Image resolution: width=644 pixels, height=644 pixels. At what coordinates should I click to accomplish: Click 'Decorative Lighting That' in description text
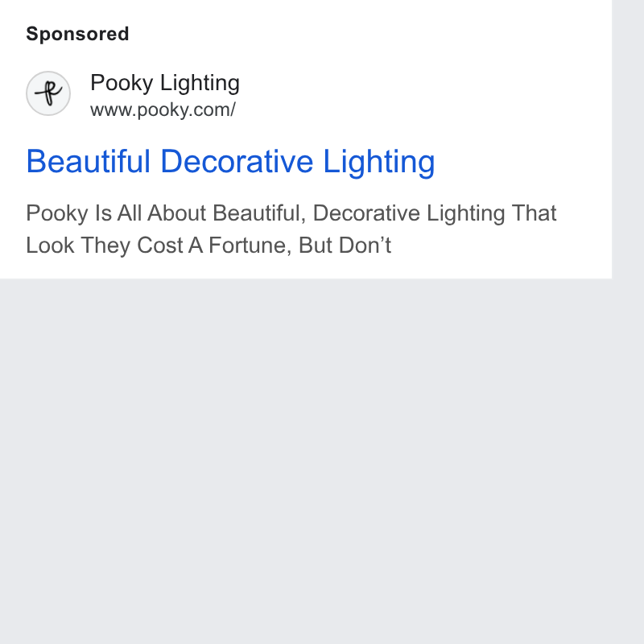(435, 213)
